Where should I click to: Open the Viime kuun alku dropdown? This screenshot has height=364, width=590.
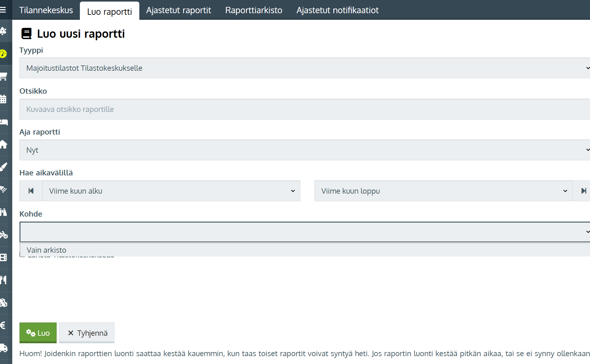(x=171, y=191)
